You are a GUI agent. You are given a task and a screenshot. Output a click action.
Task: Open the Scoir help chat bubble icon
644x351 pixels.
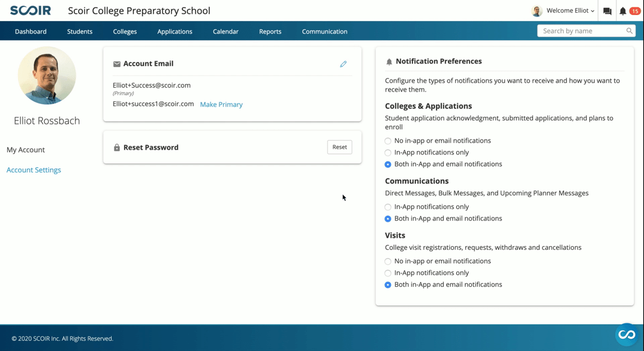(x=627, y=335)
